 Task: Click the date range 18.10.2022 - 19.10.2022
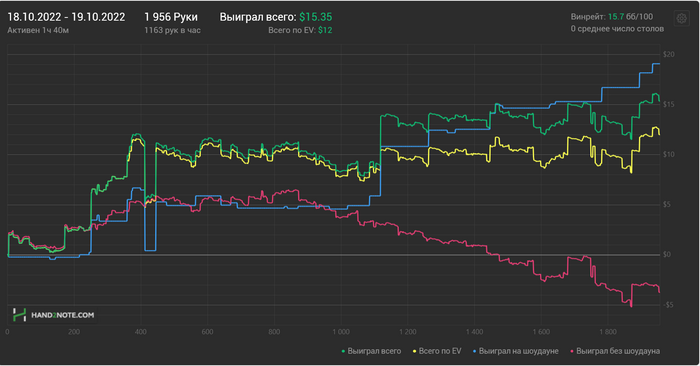[66, 17]
